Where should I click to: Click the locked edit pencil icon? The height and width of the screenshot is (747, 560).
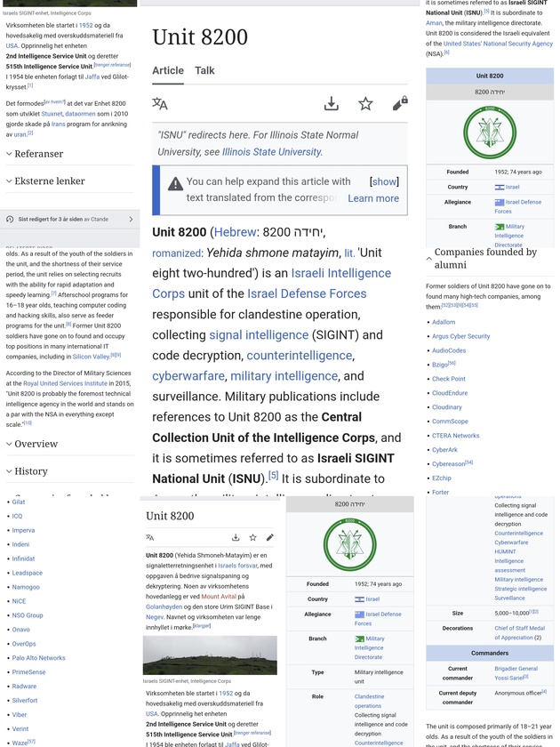pos(400,104)
